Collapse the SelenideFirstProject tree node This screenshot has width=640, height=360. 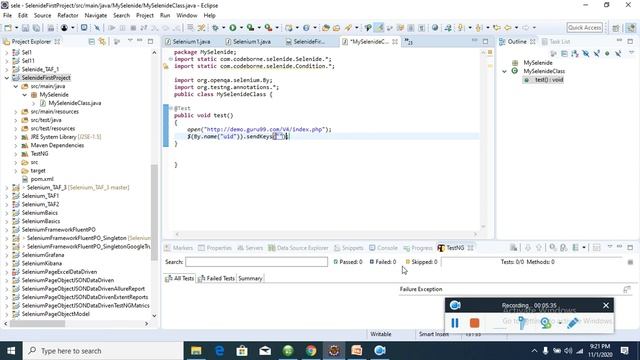7,78
